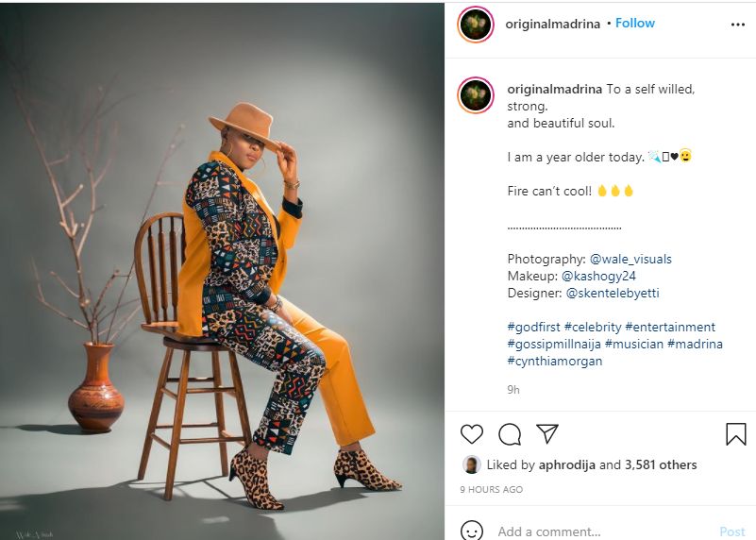The width and height of the screenshot is (756, 540).
Task: Click caption profile picture avatar
Action: (476, 95)
